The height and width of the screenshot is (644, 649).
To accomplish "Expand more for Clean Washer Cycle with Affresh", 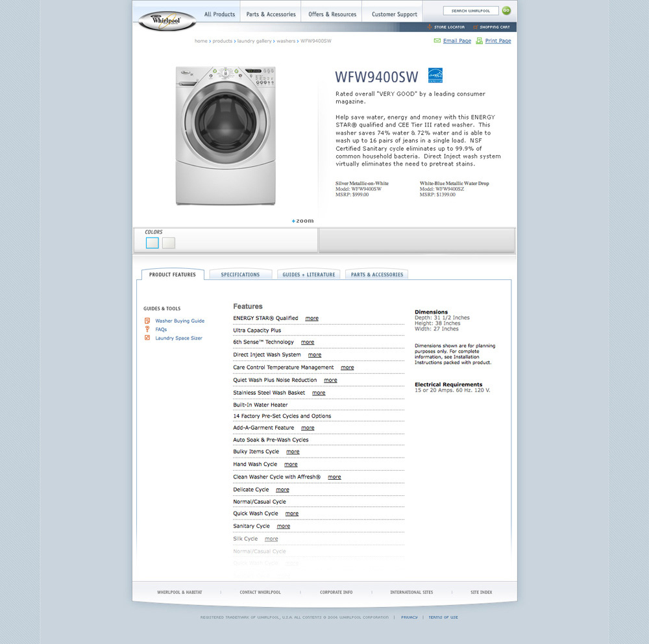I will [x=334, y=477].
